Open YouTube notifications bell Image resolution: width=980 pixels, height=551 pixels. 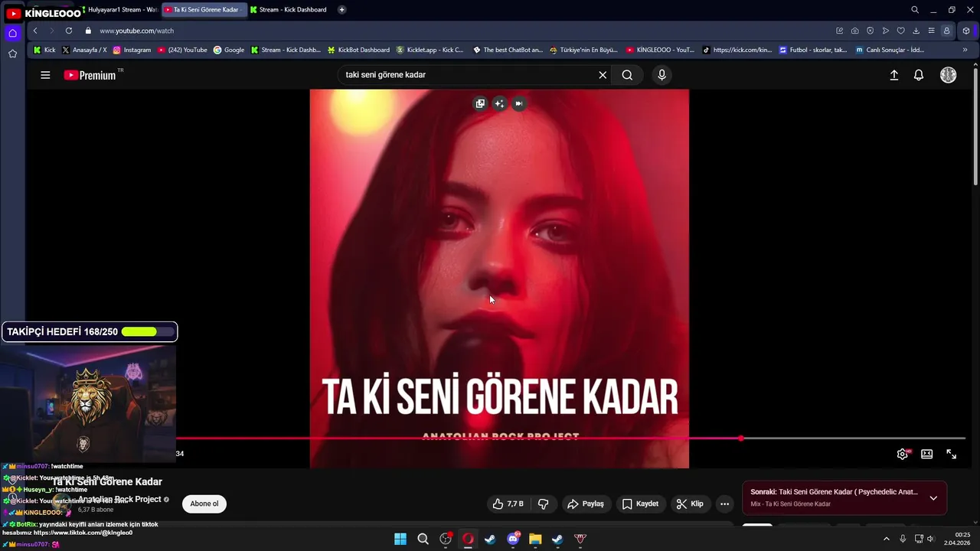tap(919, 75)
